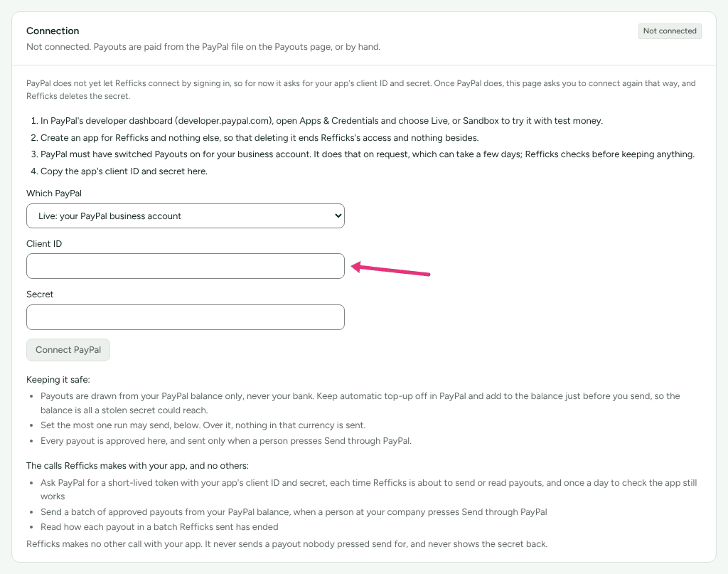Image resolution: width=728 pixels, height=574 pixels.
Task: Click 'The calls Refficks makes with your app' heading
Action: click(137, 466)
